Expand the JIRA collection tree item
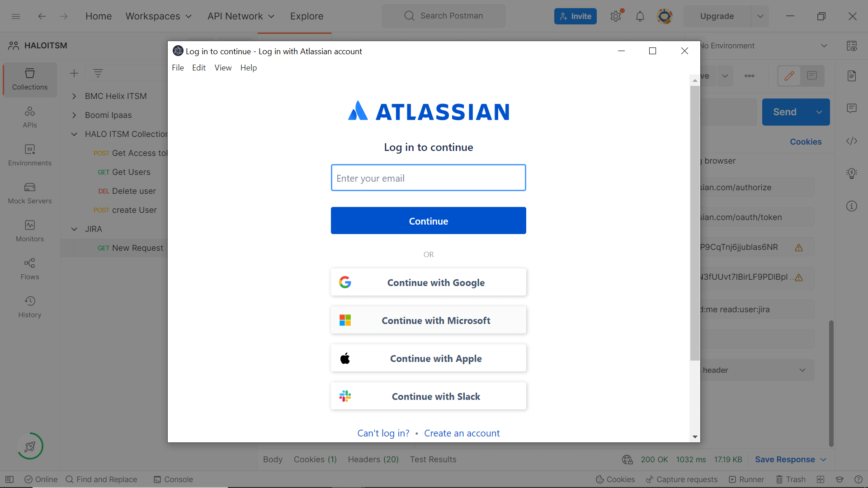868x488 pixels. pyautogui.click(x=74, y=228)
